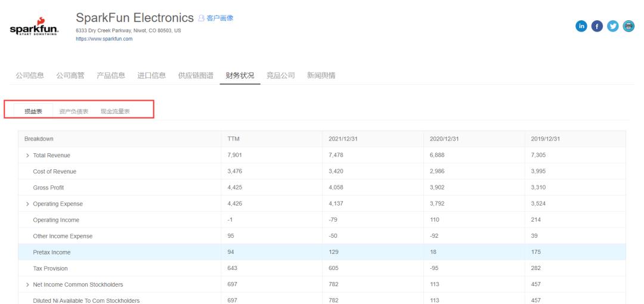Viewport: 644px width, 304px height.
Task: Click Operating Income 2019 value 214
Action: [535, 220]
